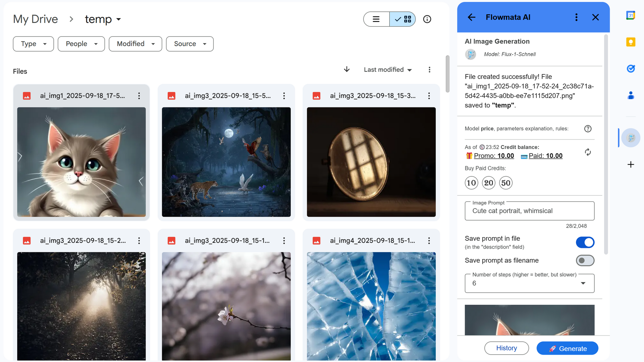View folder details info icon
The width and height of the screenshot is (644, 362).
click(x=427, y=19)
